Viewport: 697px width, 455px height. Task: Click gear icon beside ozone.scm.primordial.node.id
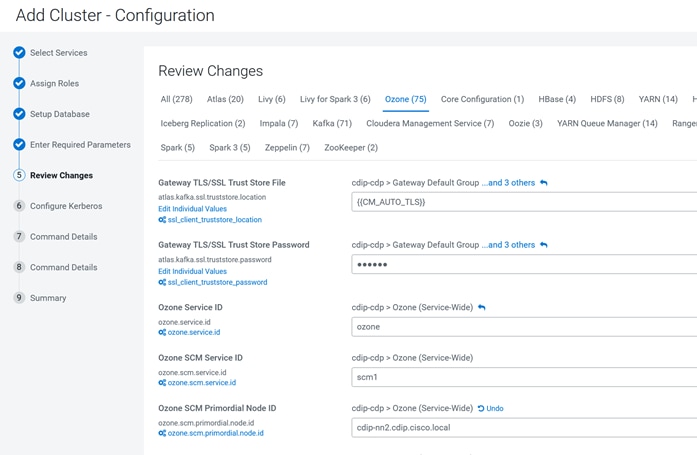(x=162, y=433)
